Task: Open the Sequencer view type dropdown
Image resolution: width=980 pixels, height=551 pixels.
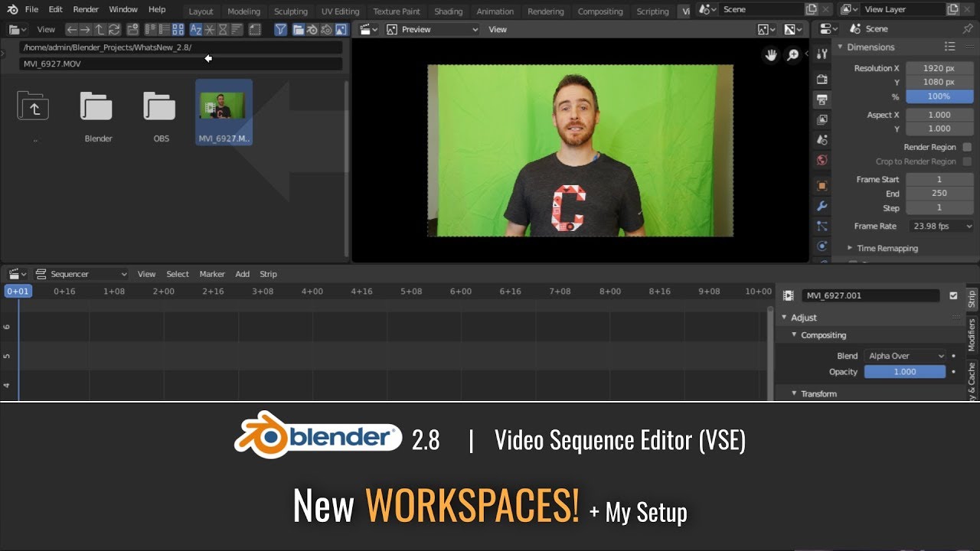Action: point(81,274)
